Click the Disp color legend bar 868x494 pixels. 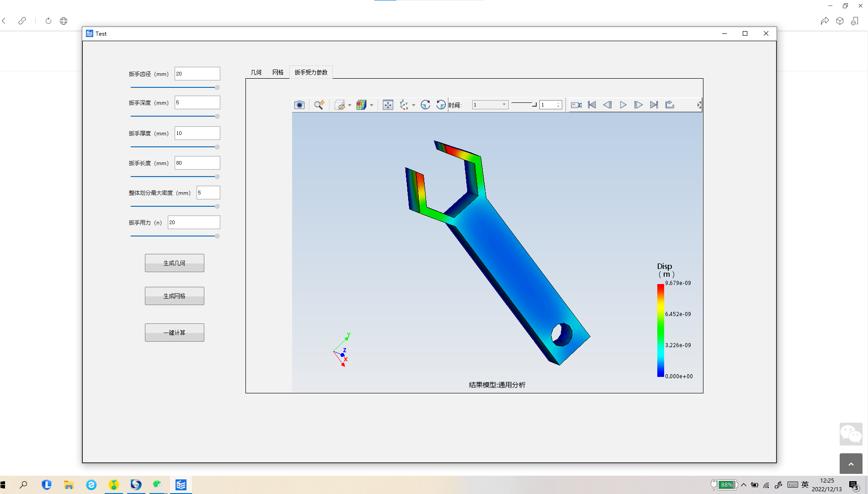660,330
